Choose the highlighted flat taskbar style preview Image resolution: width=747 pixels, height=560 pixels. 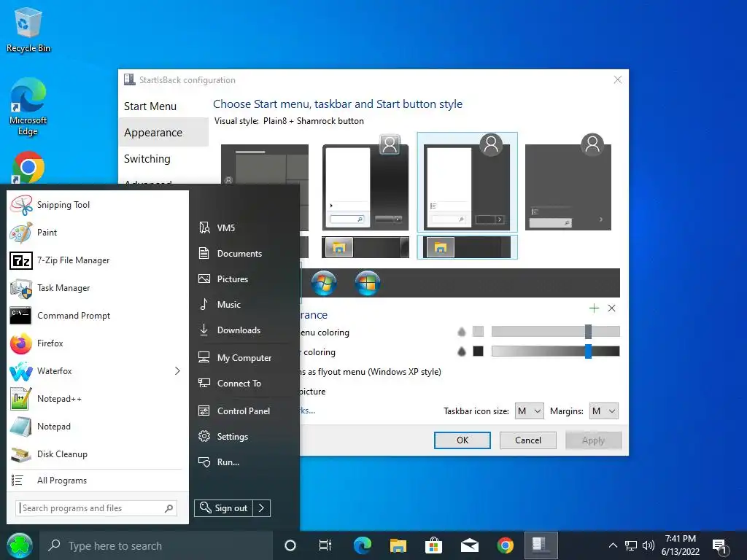coord(468,248)
